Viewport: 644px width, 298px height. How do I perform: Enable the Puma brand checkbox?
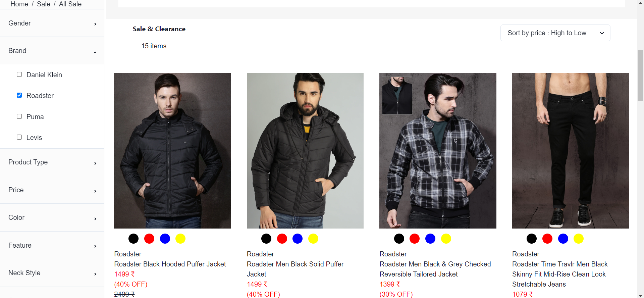point(19,116)
